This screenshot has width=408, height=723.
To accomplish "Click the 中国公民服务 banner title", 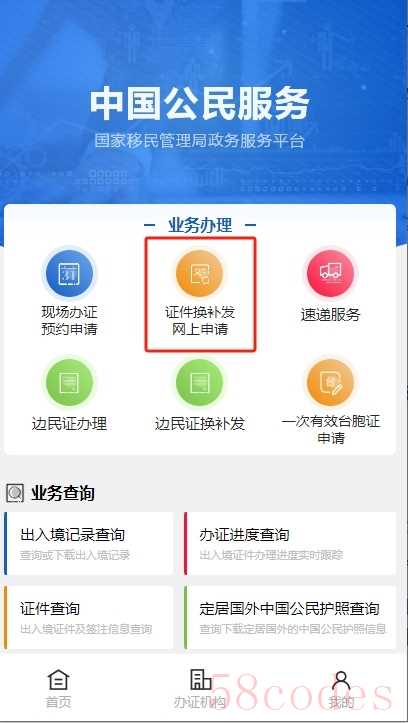I will (x=200, y=104).
